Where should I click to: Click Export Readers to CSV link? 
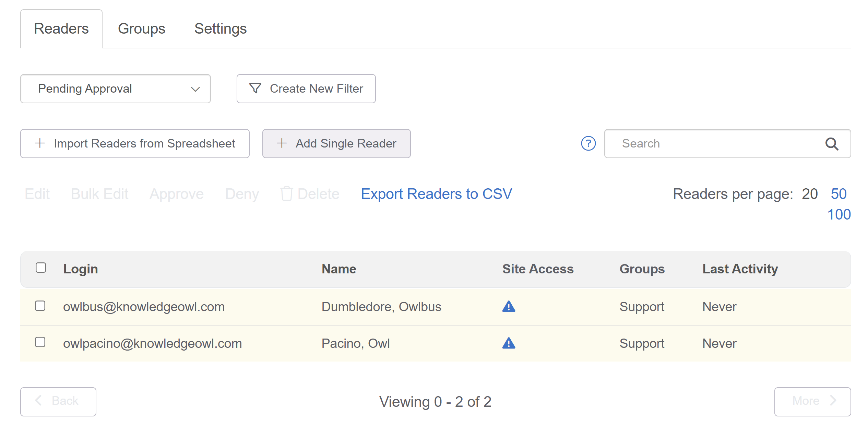[436, 194]
